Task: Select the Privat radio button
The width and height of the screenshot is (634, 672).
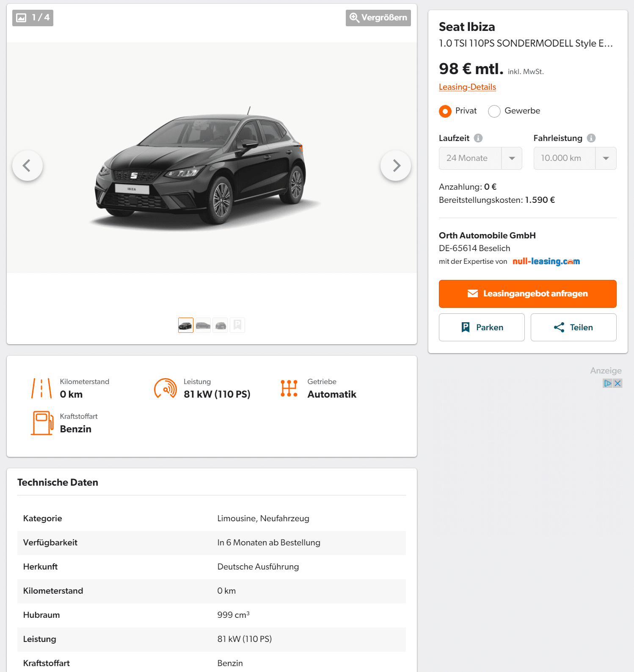Action: [445, 111]
